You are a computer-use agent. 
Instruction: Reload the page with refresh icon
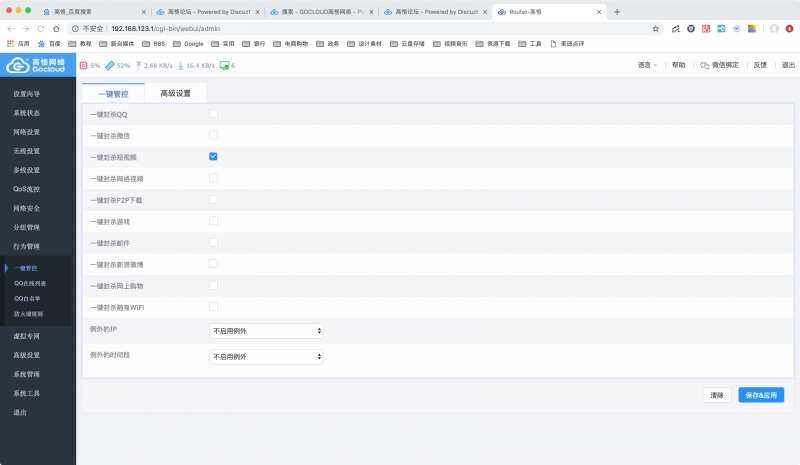click(x=41, y=29)
